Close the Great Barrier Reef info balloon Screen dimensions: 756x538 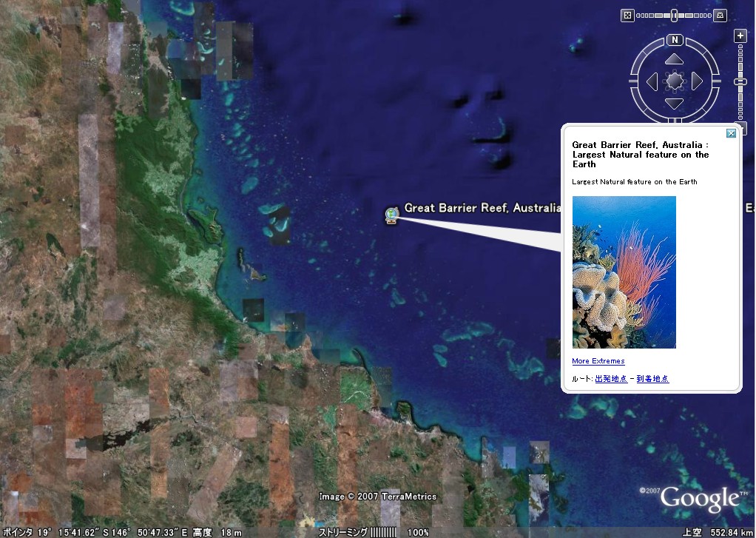point(731,133)
